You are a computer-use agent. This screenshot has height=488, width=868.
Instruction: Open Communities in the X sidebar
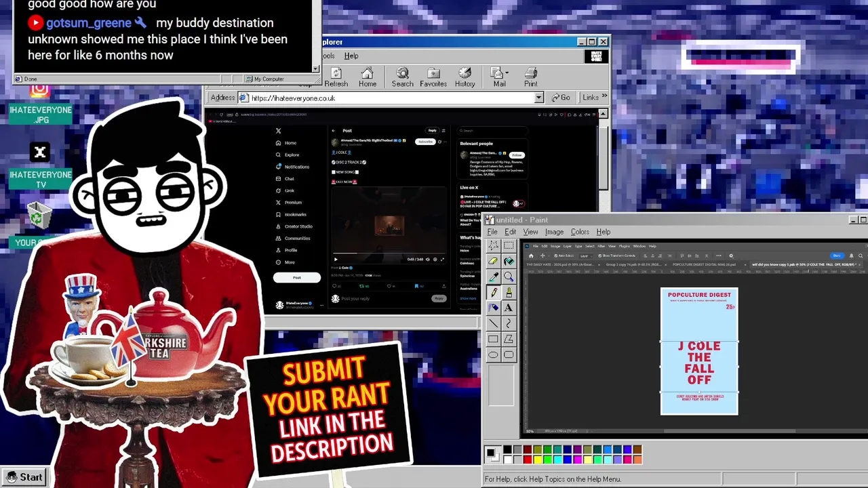pyautogui.click(x=293, y=238)
